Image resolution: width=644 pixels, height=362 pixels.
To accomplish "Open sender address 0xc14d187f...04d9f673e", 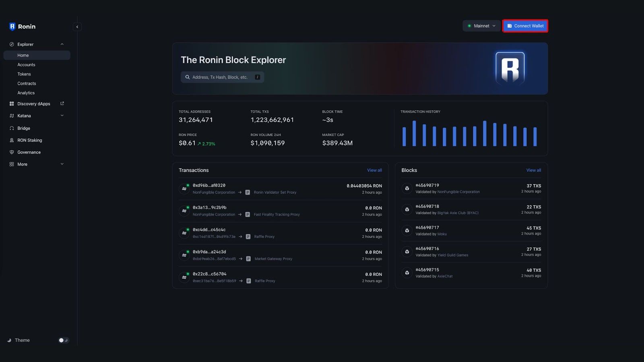I will (214, 237).
